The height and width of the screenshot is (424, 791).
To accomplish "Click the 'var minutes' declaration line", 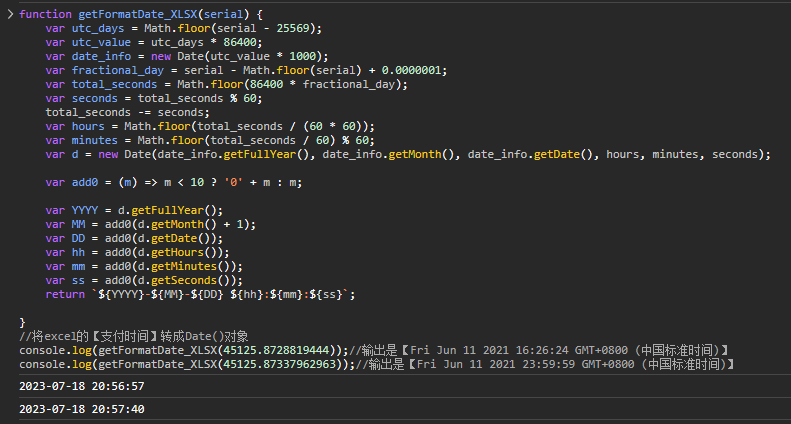I will coord(210,140).
